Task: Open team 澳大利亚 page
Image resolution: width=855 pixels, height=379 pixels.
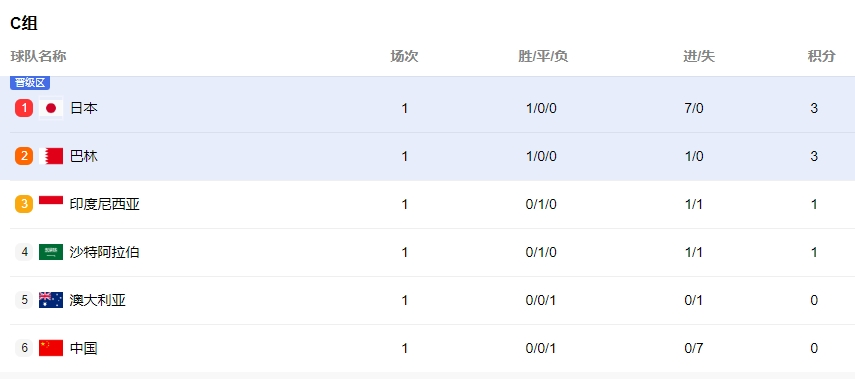Action: tap(98, 300)
